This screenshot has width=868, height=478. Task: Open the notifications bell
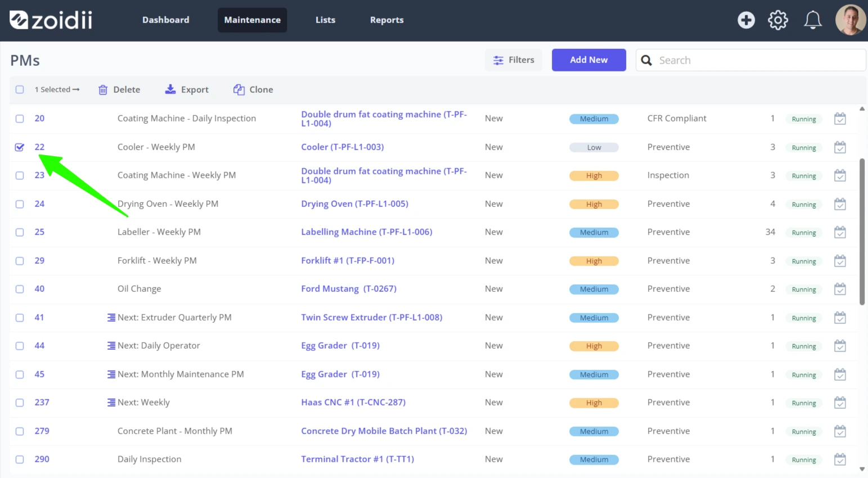pos(812,20)
